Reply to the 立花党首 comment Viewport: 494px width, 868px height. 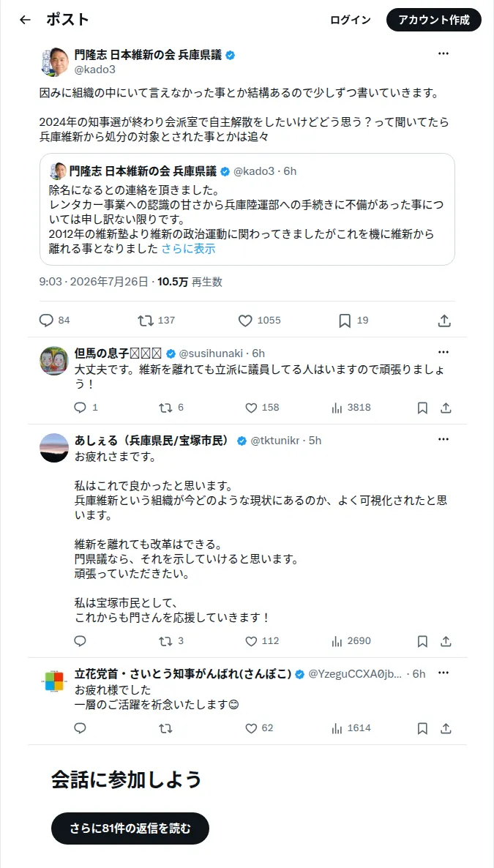(81, 728)
